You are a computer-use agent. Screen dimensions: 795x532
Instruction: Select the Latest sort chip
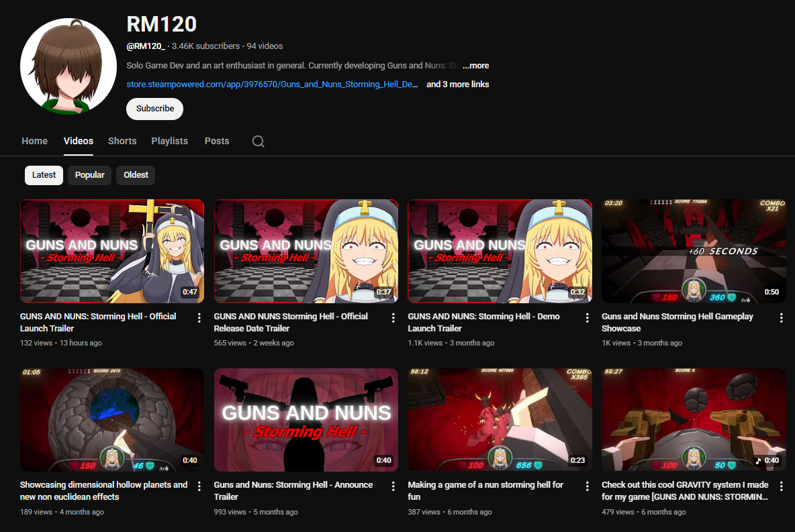[44, 175]
